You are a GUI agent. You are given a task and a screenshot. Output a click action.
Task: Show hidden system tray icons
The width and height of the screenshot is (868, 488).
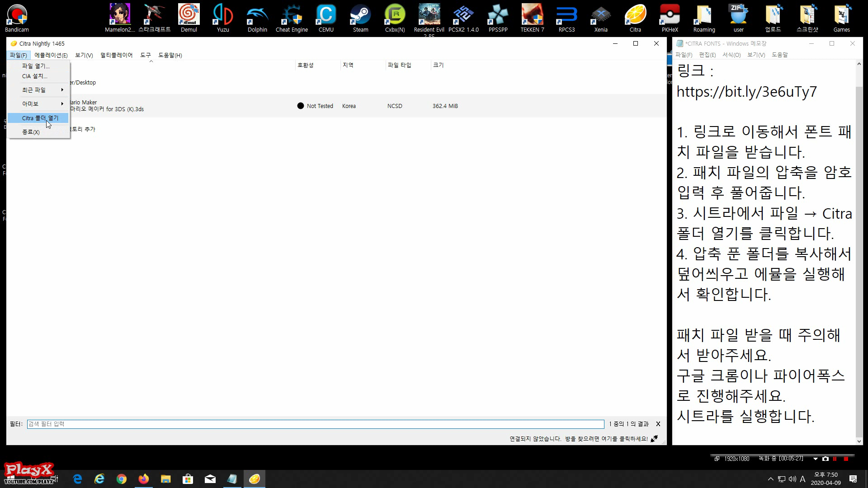pos(770,479)
